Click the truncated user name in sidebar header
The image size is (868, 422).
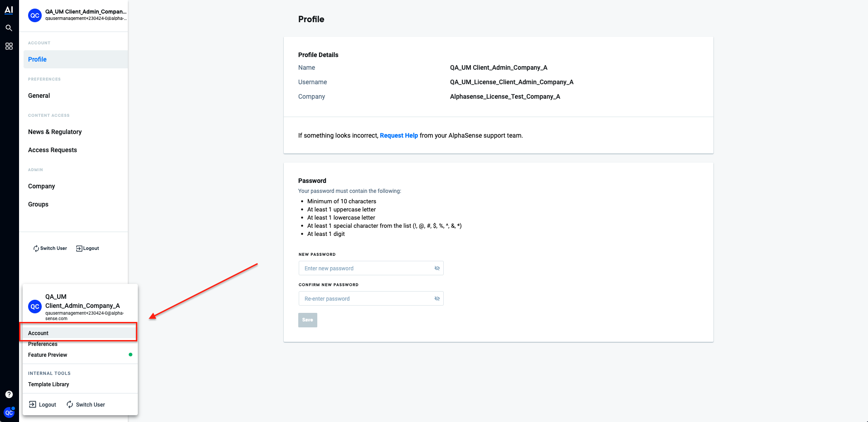pyautogui.click(x=86, y=12)
